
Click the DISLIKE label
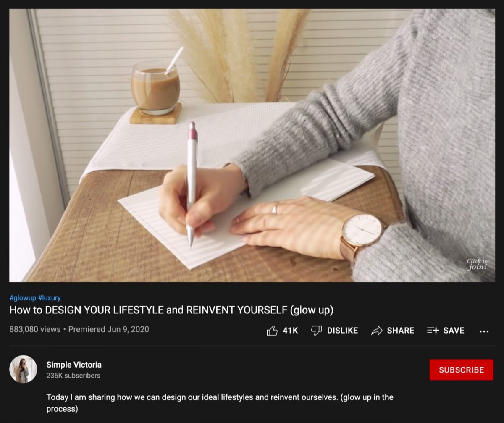(342, 331)
